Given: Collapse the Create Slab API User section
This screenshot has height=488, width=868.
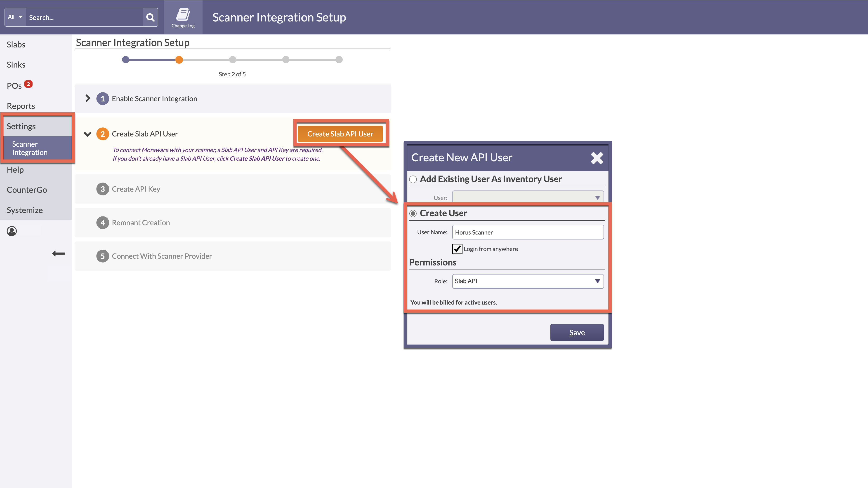Looking at the screenshot, I should tap(87, 134).
